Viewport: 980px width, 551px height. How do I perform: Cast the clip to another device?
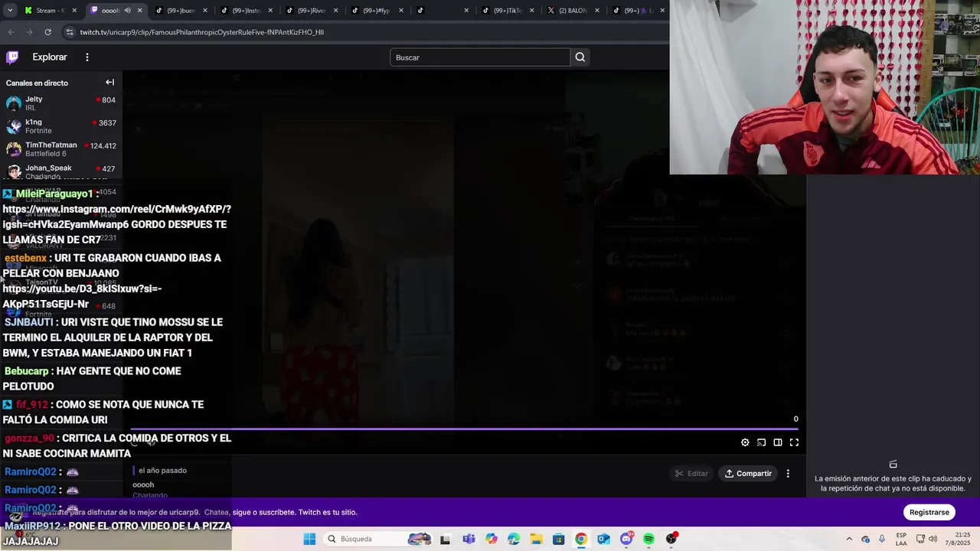point(761,442)
